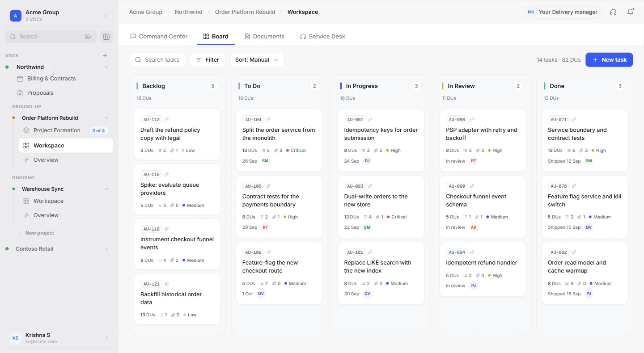
Task: Add a New project in sidebar
Action: [36, 233]
